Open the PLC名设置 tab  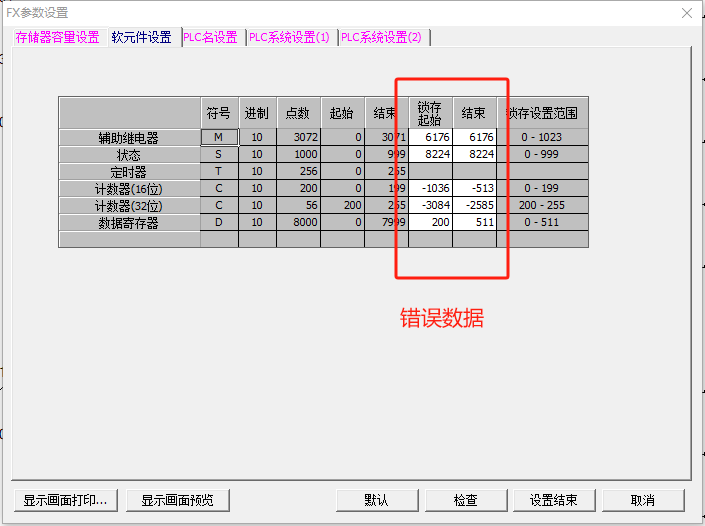[210, 37]
